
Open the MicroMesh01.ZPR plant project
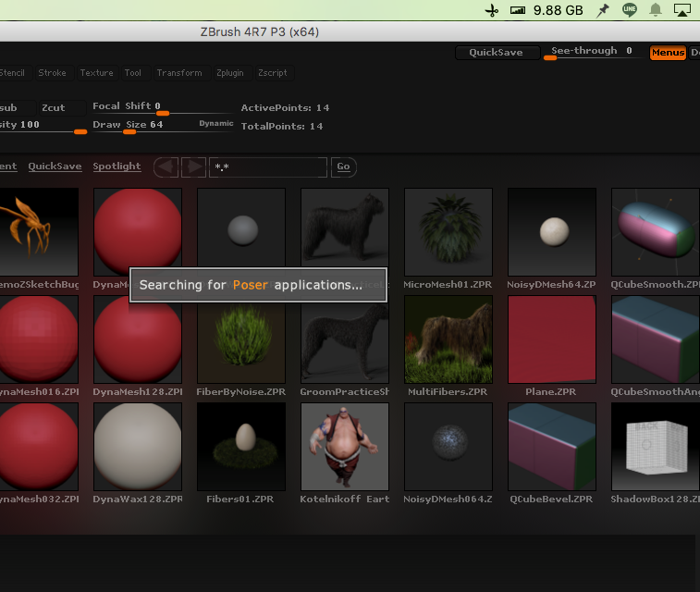[x=448, y=231]
